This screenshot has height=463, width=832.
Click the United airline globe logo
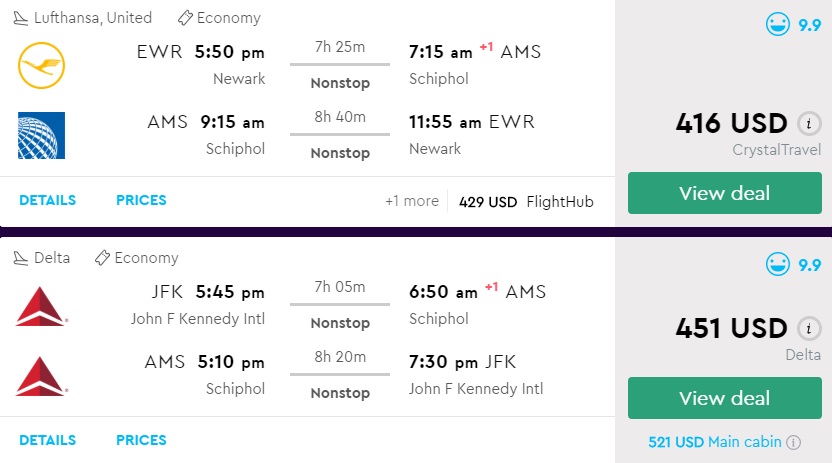tap(41, 136)
